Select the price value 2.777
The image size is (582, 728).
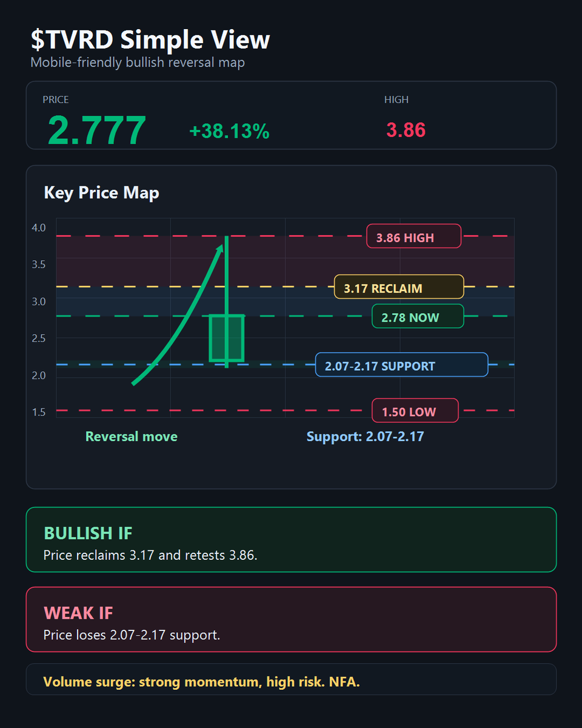[97, 130]
